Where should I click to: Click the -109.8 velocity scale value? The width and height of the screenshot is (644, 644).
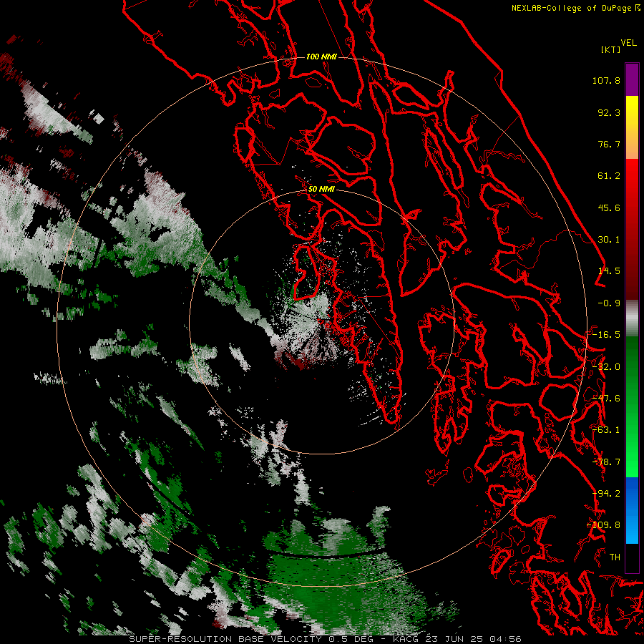point(604,525)
